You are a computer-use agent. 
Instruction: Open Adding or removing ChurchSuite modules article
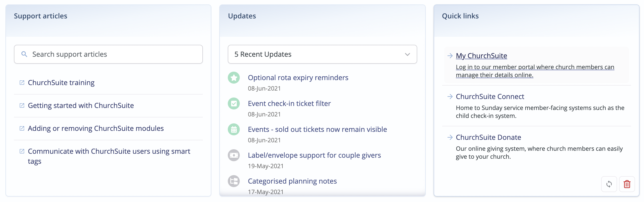pos(96,128)
